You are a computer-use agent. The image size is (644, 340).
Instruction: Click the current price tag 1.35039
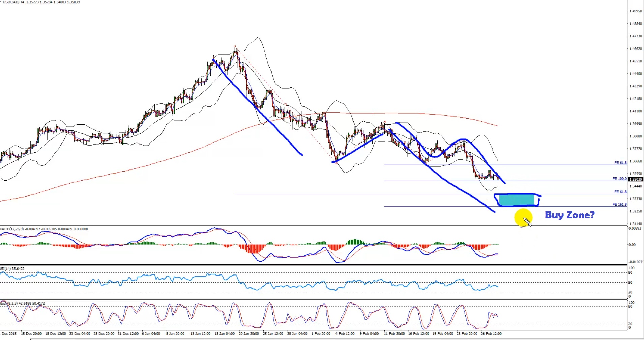(x=636, y=179)
